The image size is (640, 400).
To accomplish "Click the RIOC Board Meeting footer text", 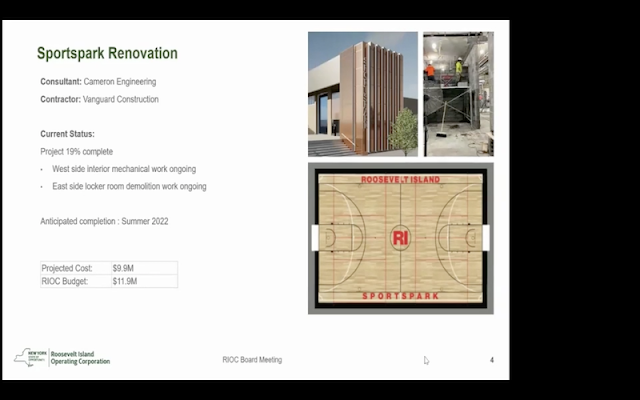I will [x=252, y=360].
